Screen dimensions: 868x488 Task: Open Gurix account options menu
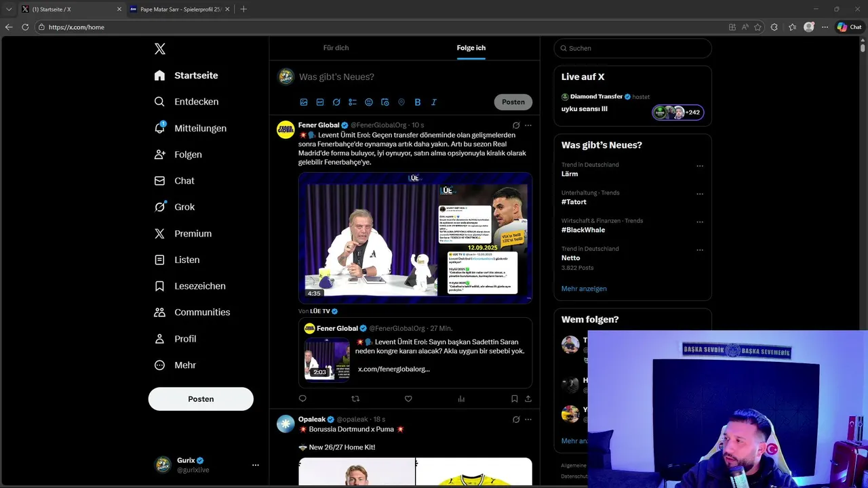pyautogui.click(x=256, y=465)
